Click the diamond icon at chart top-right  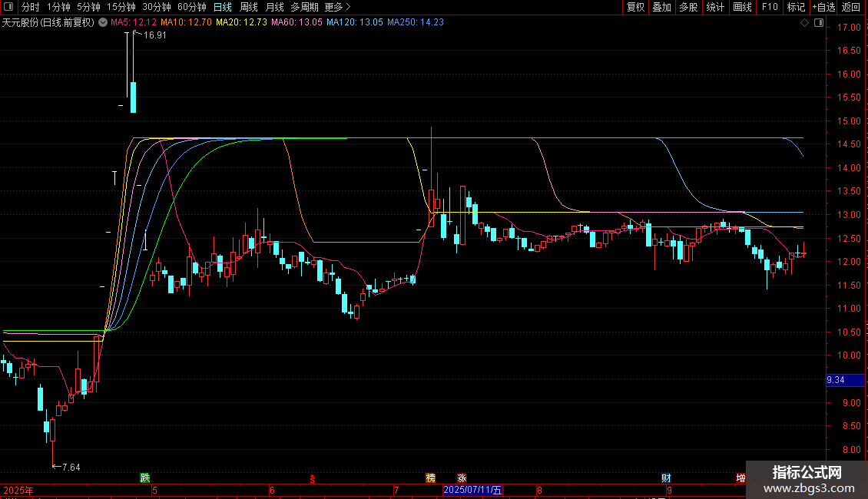805,23
